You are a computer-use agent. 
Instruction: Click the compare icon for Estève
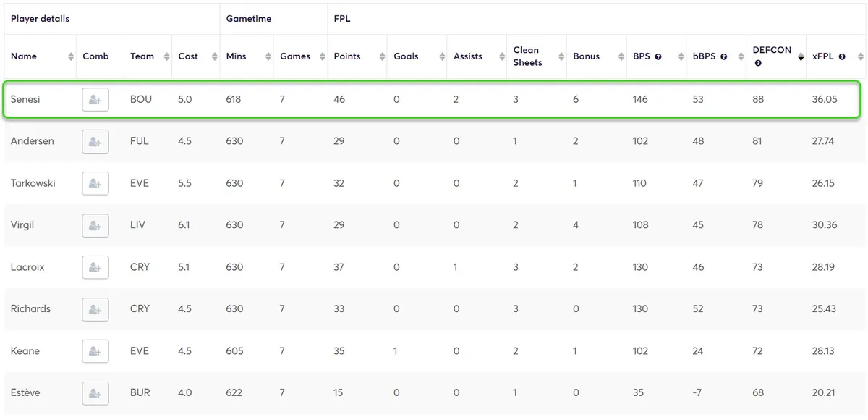click(95, 393)
